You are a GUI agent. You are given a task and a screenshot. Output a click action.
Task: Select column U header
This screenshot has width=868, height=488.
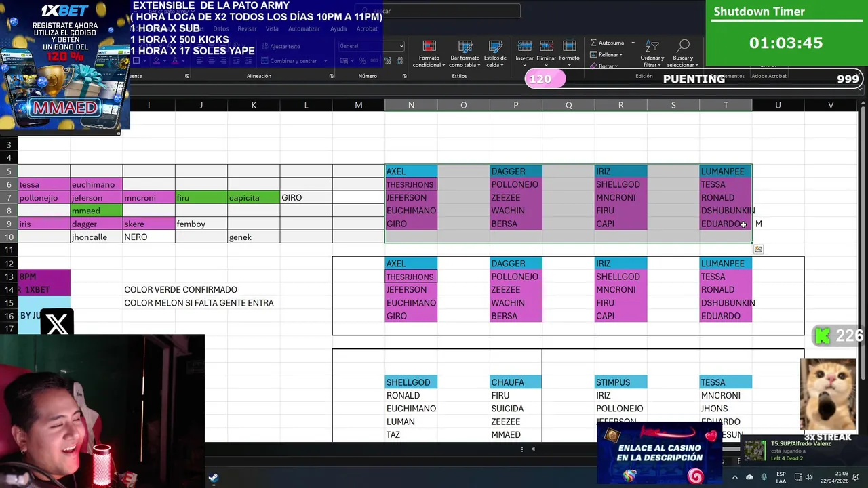pyautogui.click(x=778, y=105)
